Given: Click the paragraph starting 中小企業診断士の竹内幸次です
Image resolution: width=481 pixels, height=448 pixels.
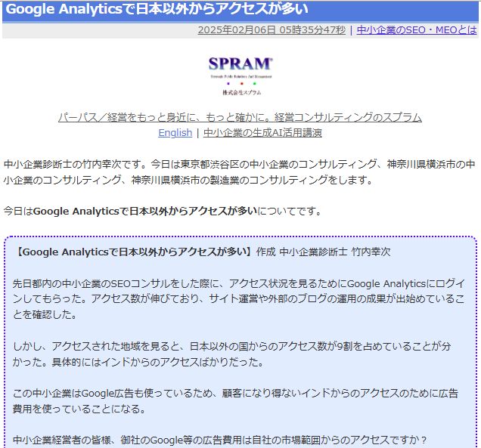Looking at the screenshot, I should pyautogui.click(x=240, y=172).
